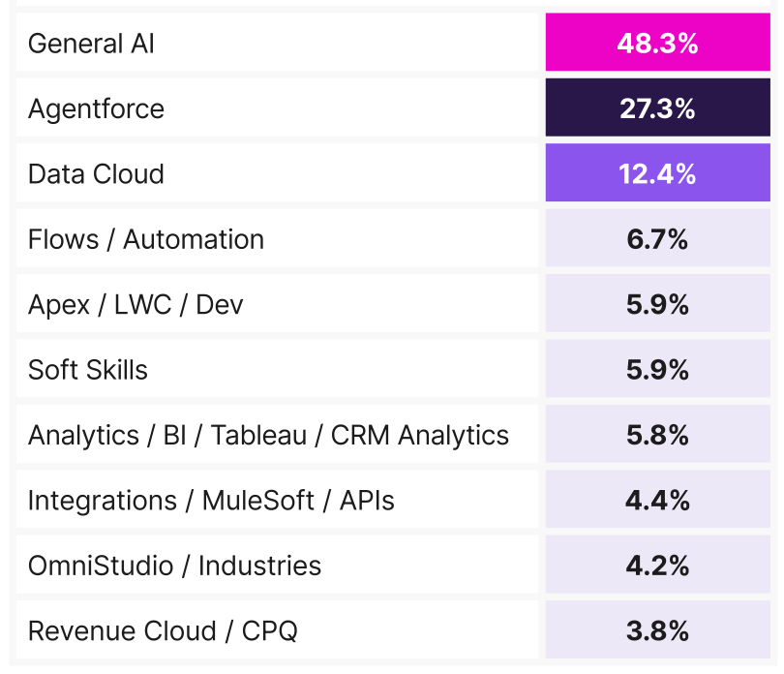Select the 4.4% value cell
Viewport: 784px width, 674px height.
pyautogui.click(x=657, y=501)
